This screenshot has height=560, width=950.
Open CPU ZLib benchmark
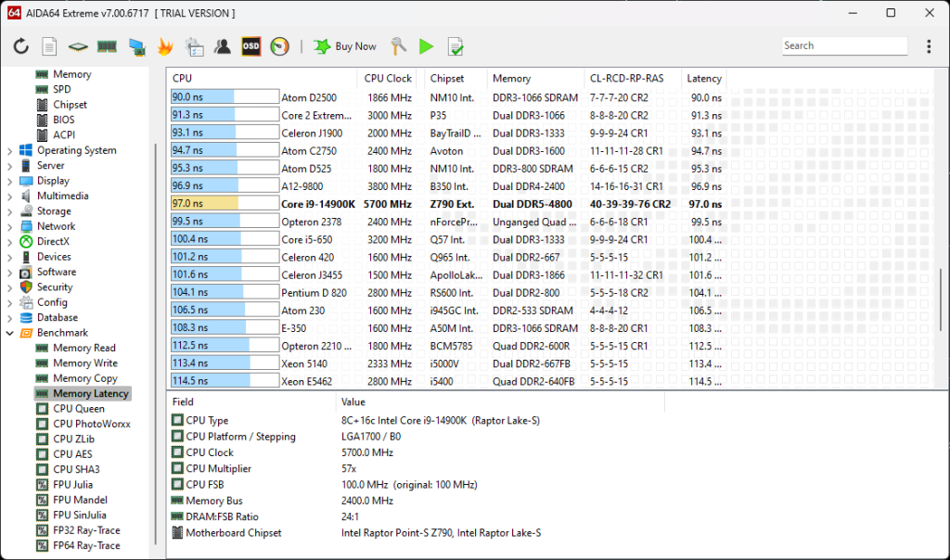73,439
